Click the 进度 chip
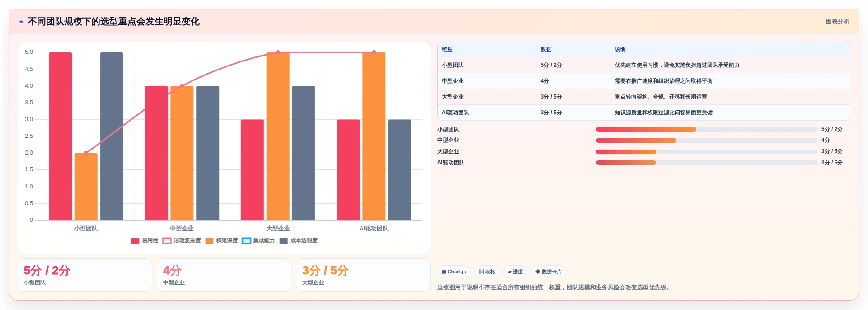Image resolution: width=868 pixels, height=310 pixels. (515, 272)
